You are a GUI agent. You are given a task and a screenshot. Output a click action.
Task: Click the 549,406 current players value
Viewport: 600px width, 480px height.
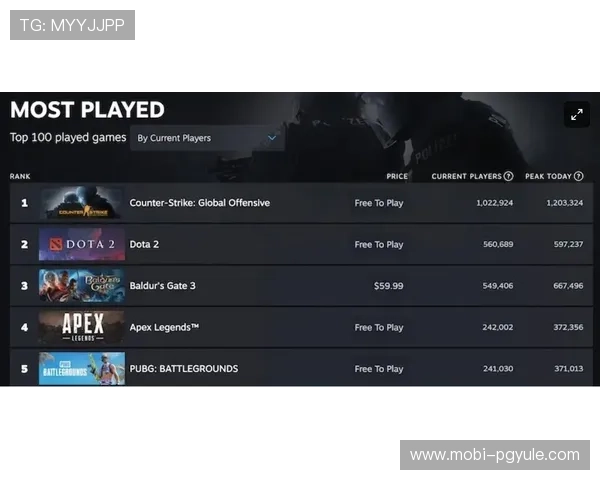click(498, 286)
